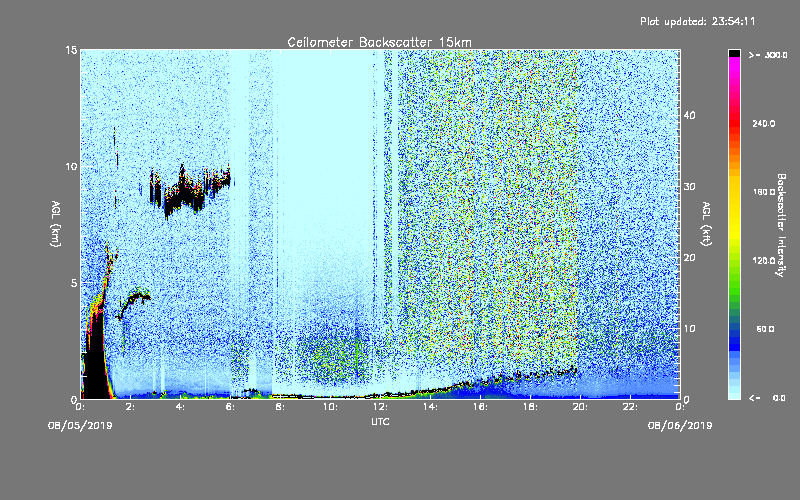Viewport: 800px width, 500px height.
Task: Click the 'Ceilometer Backscatter 15km' plot title
Action: (379, 42)
